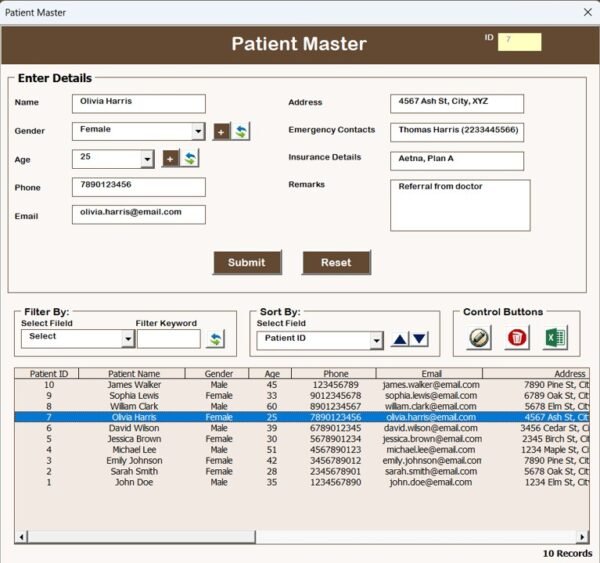Click the Phone input field
The height and width of the screenshot is (563, 600).
139,187
